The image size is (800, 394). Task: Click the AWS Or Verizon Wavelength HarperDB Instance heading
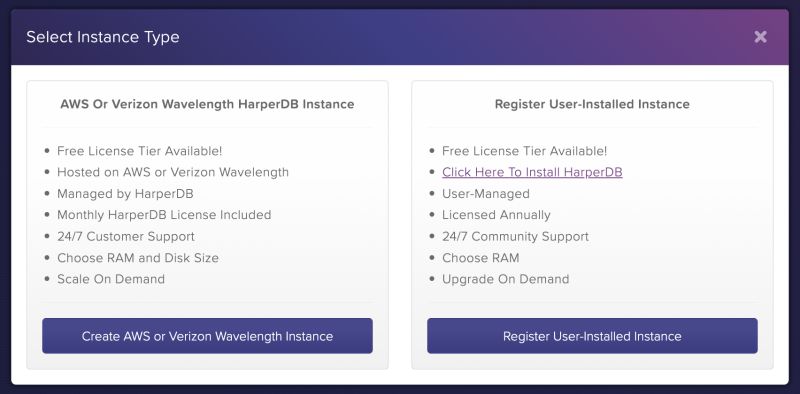click(207, 104)
